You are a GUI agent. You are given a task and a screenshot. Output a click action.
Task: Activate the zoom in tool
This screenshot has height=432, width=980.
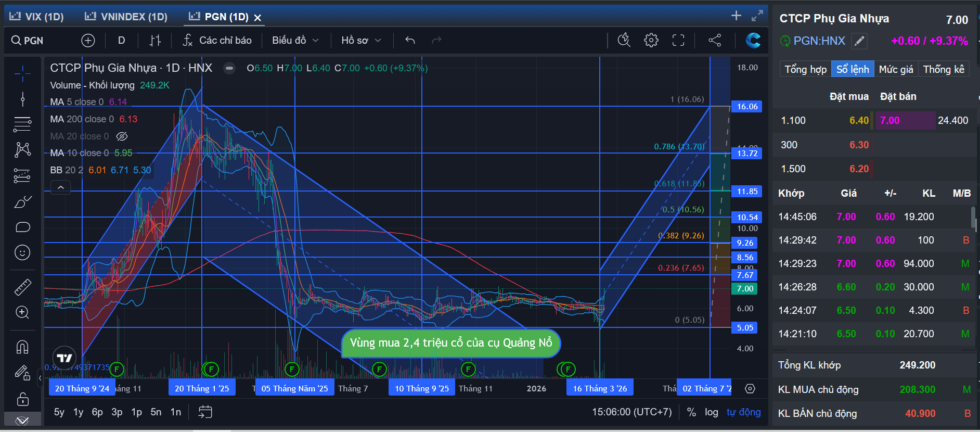pos(22,312)
